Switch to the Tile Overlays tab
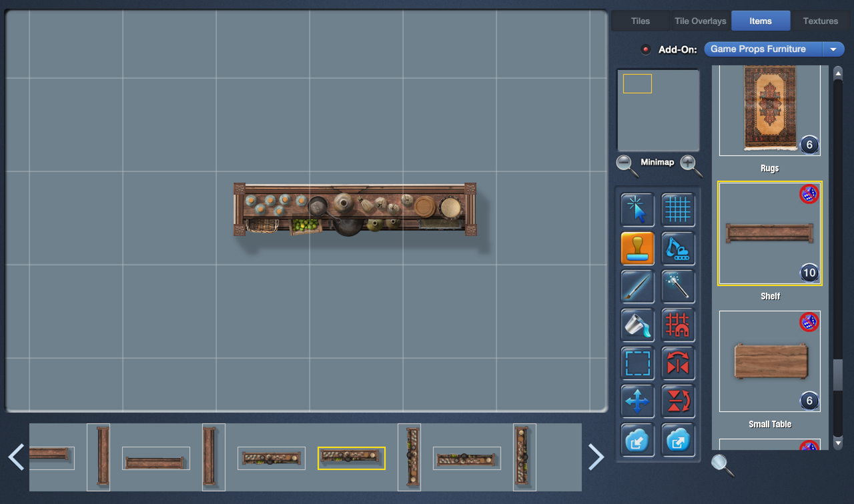Viewport: 854px width, 504px height. [x=700, y=21]
